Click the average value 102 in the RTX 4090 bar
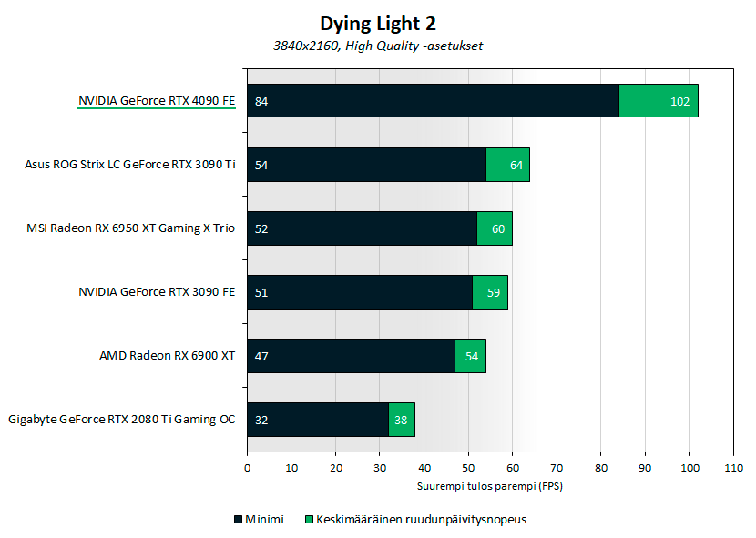Viewport: 756px width, 538px height. (679, 101)
